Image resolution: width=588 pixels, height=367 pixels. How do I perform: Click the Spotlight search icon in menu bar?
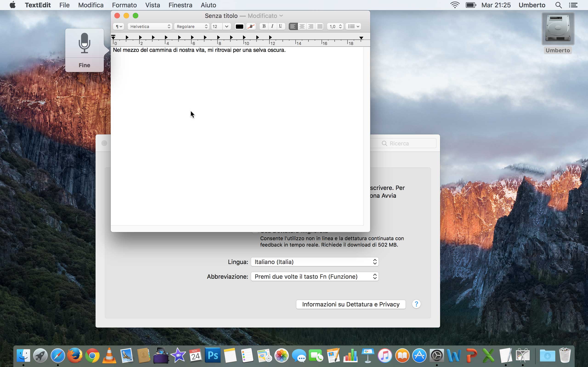coord(558,5)
